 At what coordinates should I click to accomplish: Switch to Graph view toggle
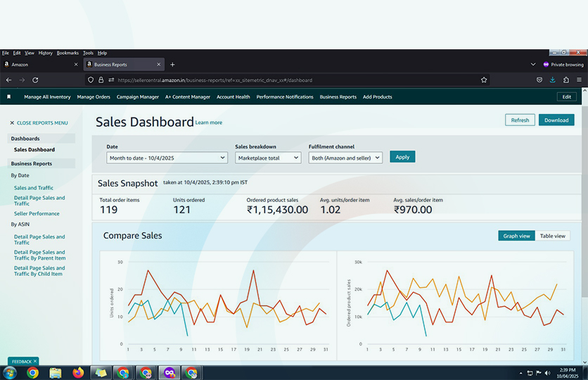click(516, 236)
